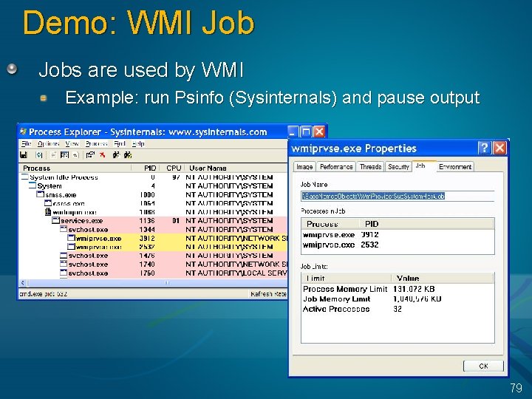532x399 pixels.
Task: Click the icon of wmiprvse.exe PID 3912
Action: coord(71,238)
